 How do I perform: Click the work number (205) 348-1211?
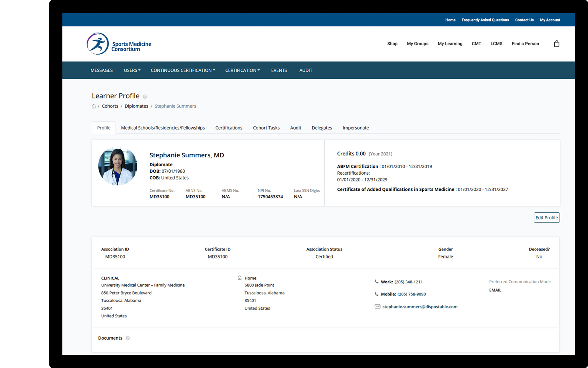click(408, 282)
